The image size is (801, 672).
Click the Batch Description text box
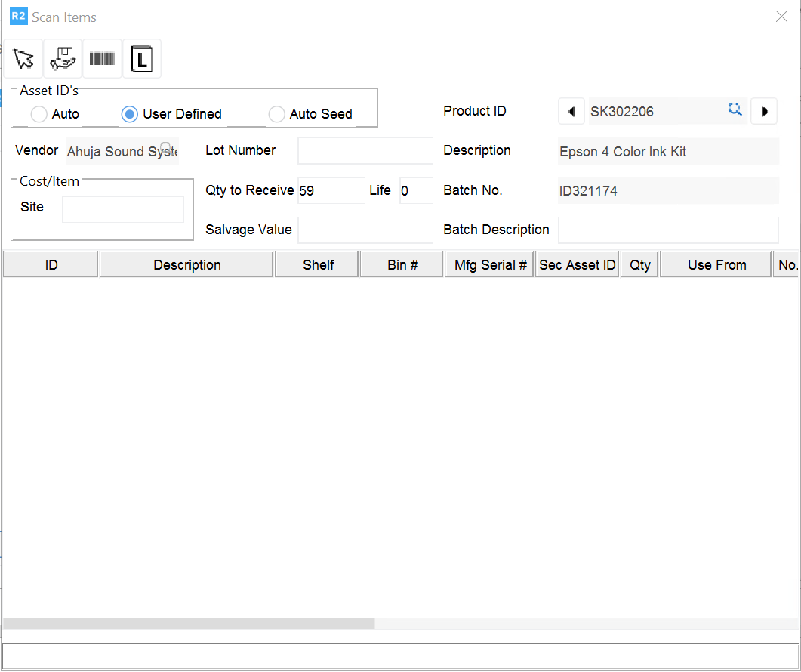pos(667,230)
